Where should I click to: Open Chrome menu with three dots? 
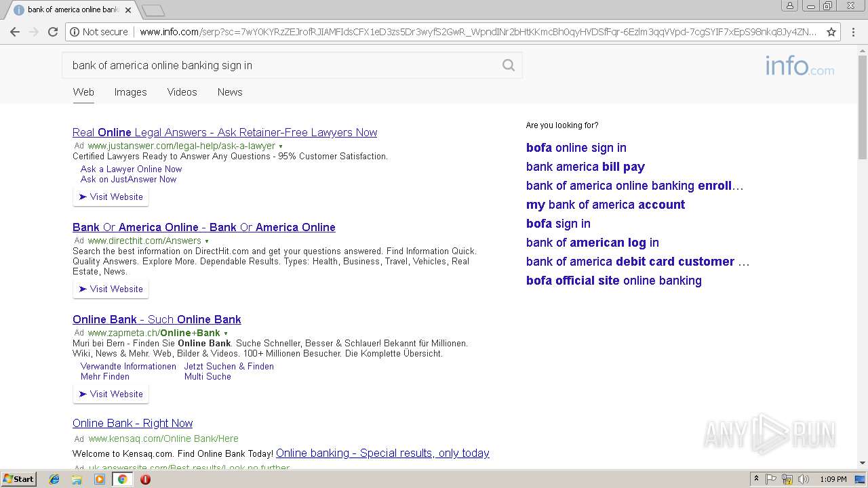(x=852, y=32)
